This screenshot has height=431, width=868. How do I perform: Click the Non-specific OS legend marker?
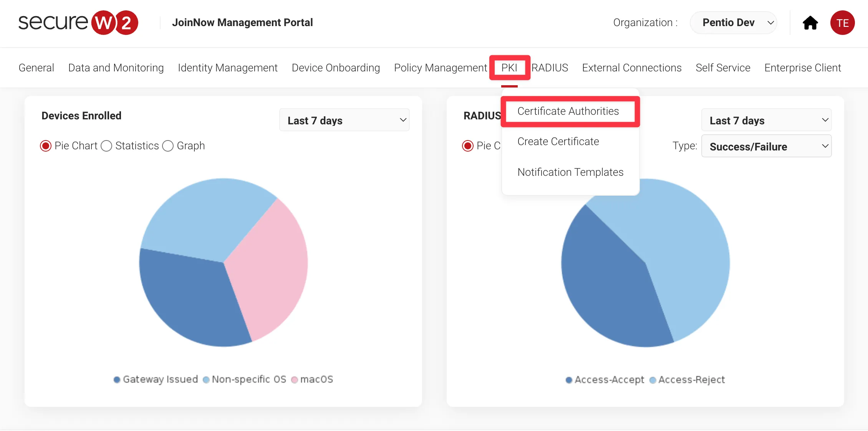tap(206, 380)
